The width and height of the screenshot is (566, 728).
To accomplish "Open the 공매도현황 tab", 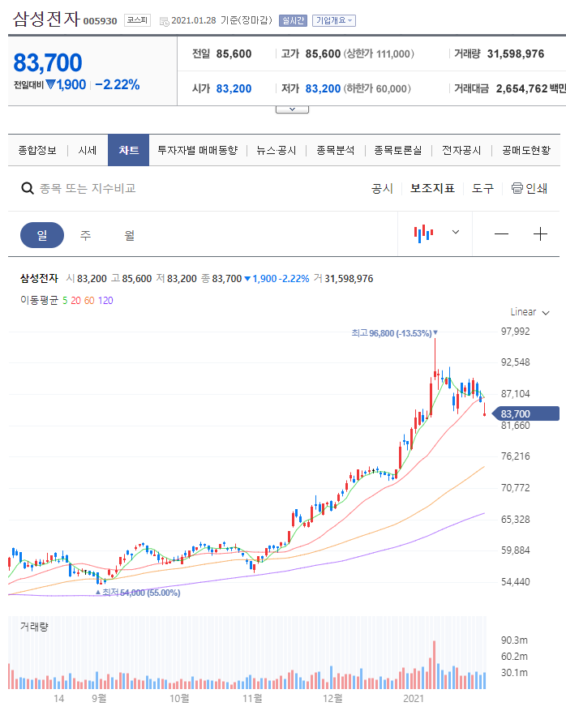I will [526, 151].
